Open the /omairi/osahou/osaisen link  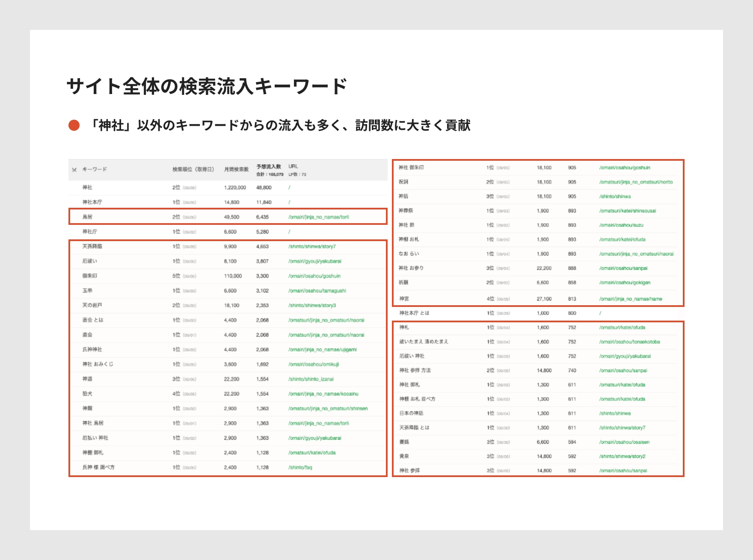click(x=624, y=442)
